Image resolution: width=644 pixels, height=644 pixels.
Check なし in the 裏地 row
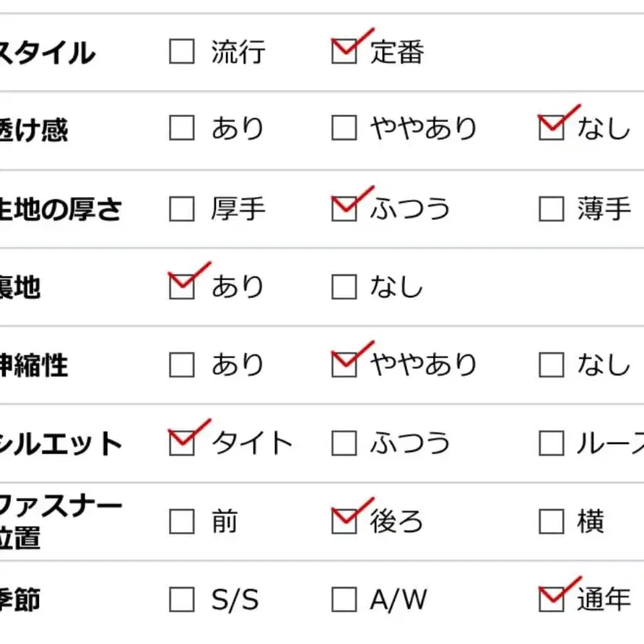click(344, 287)
